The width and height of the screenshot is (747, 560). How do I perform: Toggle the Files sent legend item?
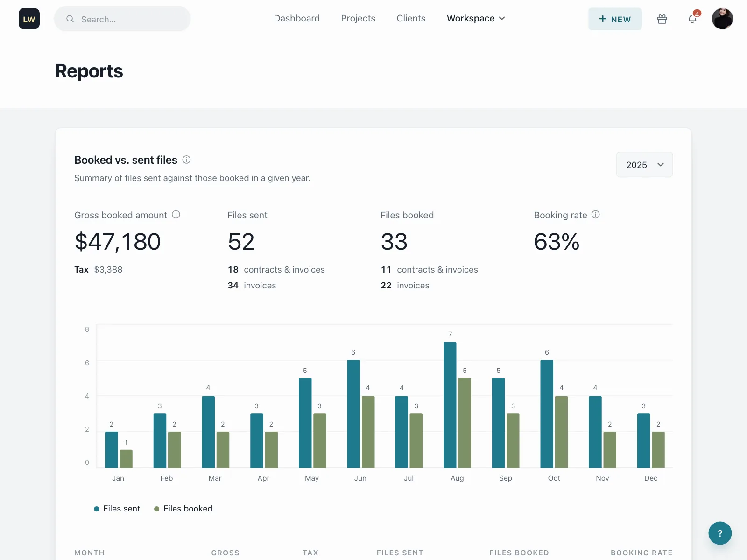(117, 509)
